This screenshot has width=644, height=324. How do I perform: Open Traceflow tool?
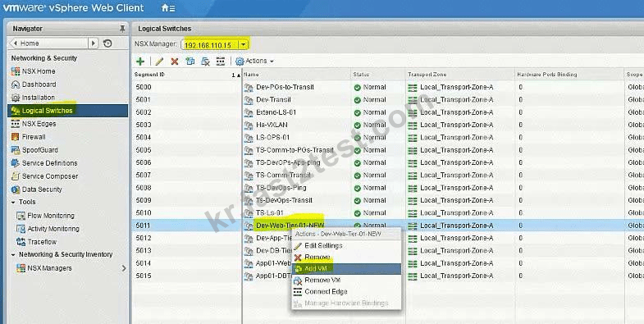pos(42,242)
